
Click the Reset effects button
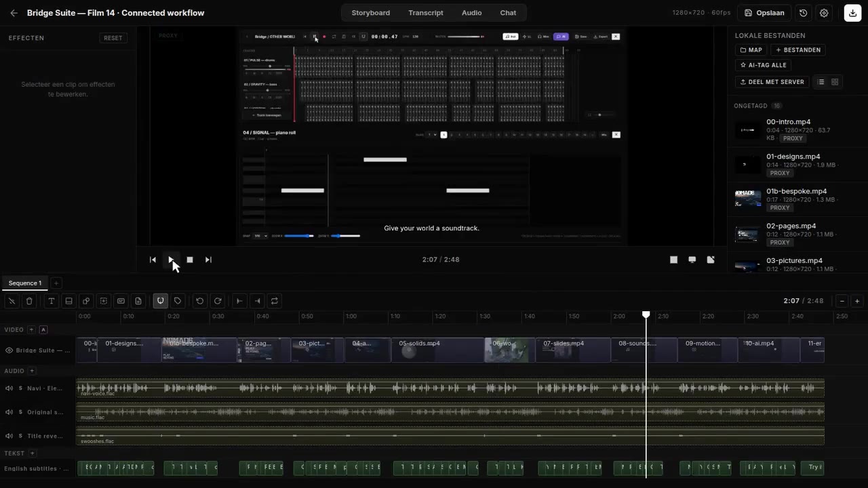point(113,38)
